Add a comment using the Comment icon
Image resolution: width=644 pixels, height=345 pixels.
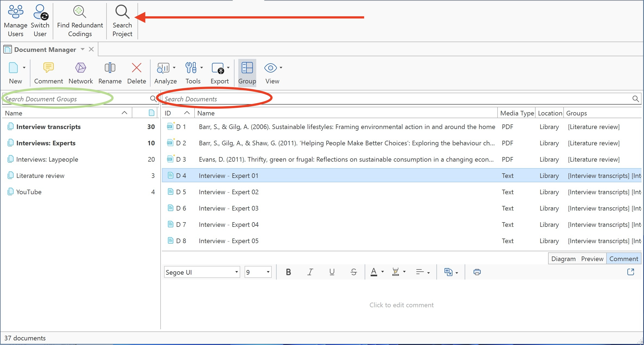(48, 73)
